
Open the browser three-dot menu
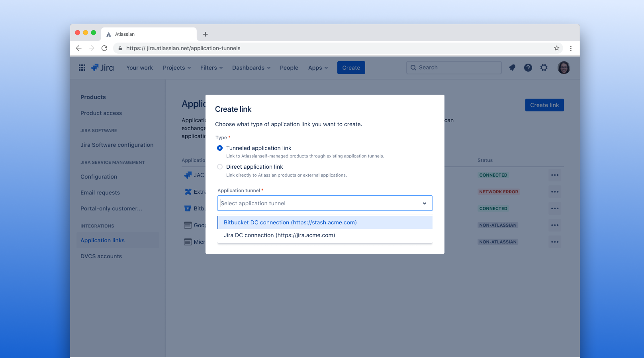click(x=571, y=48)
